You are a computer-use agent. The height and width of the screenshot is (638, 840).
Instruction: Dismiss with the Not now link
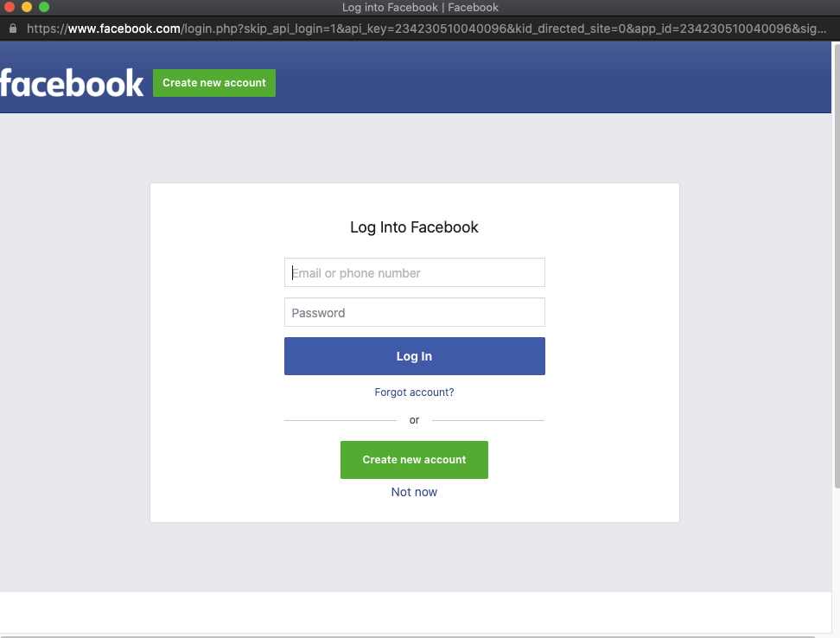414,492
